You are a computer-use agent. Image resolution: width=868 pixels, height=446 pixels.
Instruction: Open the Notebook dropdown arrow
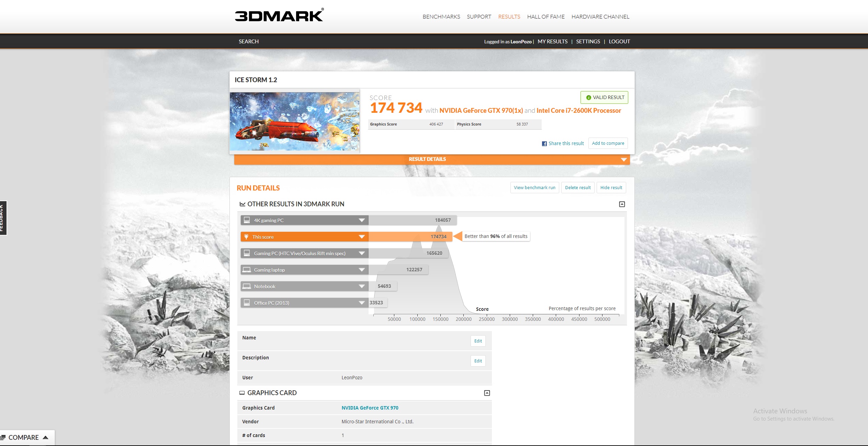point(362,286)
